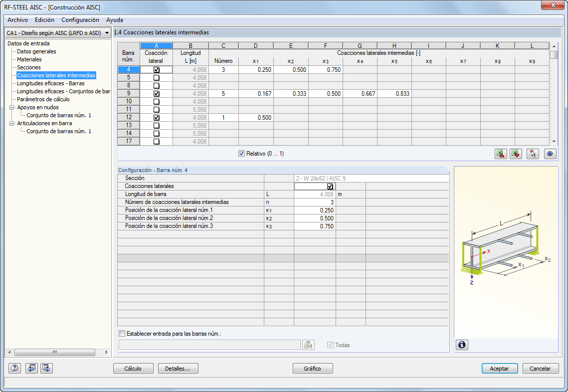Click the tree panel scroll right arrow
Screen dimensions: 568x392
[107, 352]
